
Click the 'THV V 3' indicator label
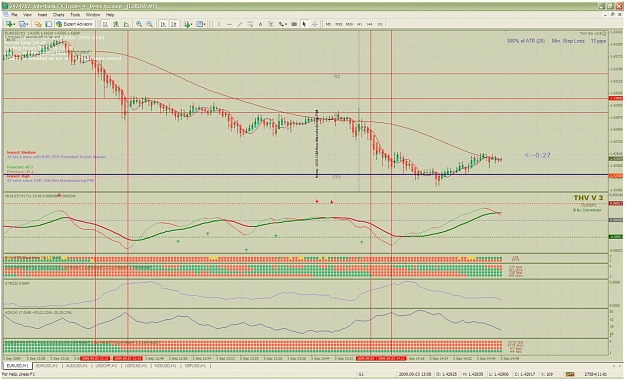click(588, 198)
